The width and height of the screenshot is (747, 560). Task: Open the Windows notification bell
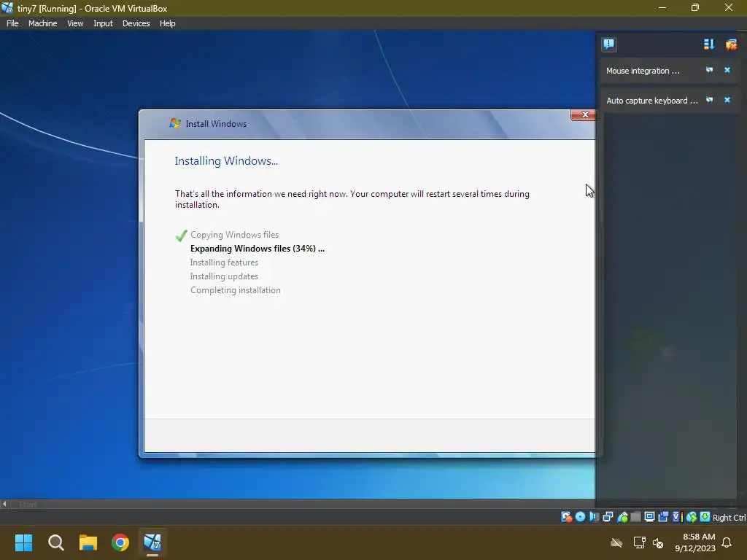click(727, 542)
